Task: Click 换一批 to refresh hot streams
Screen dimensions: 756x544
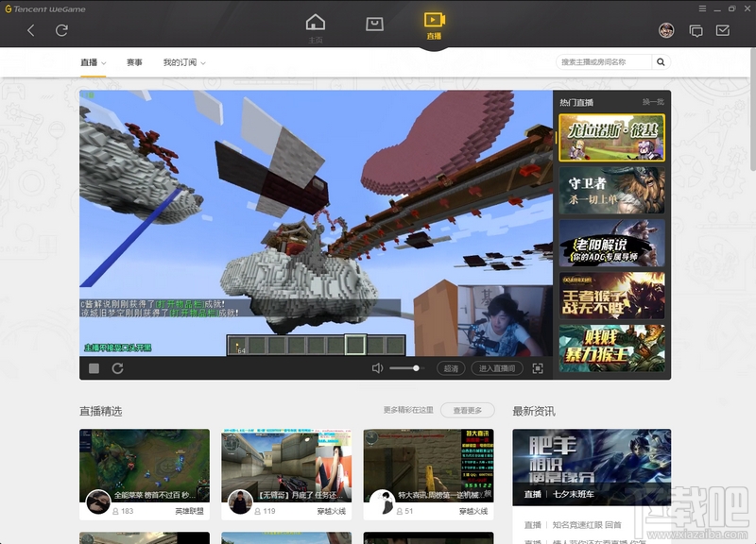Action: click(653, 102)
